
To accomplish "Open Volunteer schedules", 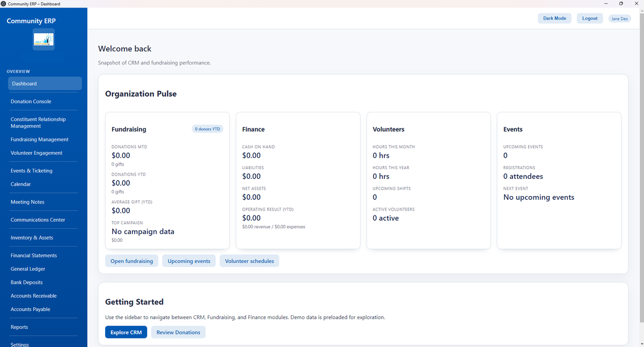I will [x=250, y=261].
